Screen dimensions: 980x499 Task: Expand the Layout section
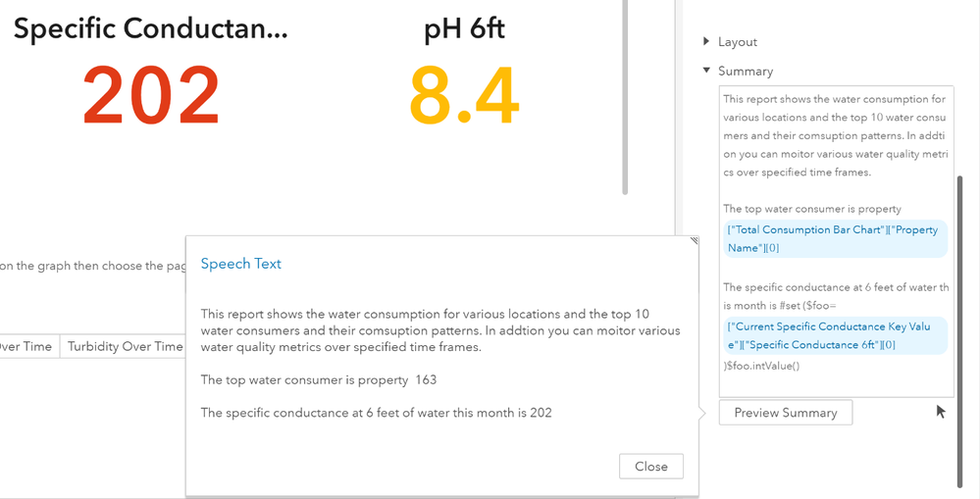click(706, 42)
